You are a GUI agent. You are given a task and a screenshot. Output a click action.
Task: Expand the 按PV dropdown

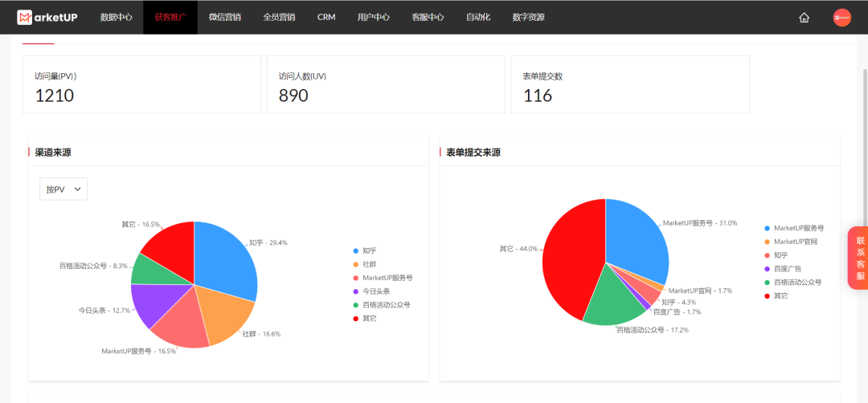(63, 189)
